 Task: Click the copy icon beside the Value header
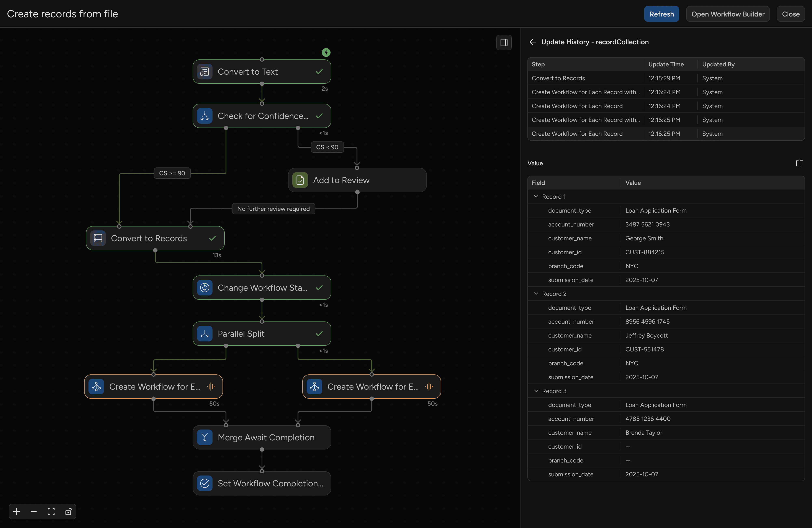[800, 163]
